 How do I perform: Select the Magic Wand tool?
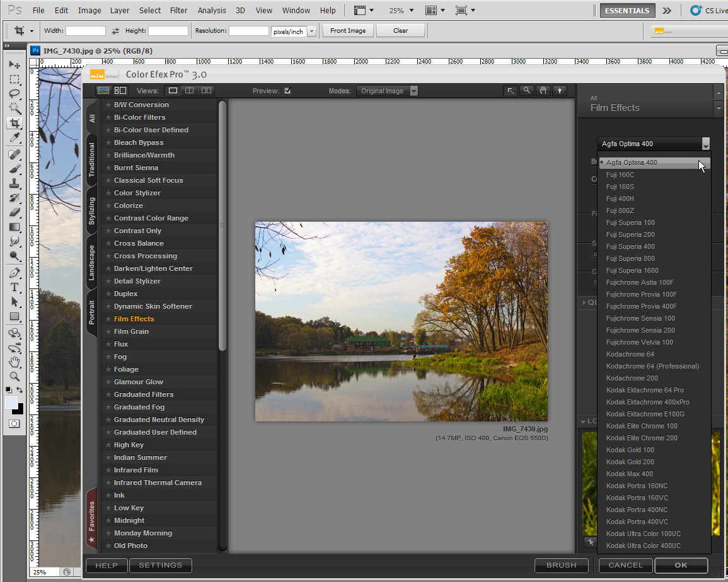[x=14, y=108]
